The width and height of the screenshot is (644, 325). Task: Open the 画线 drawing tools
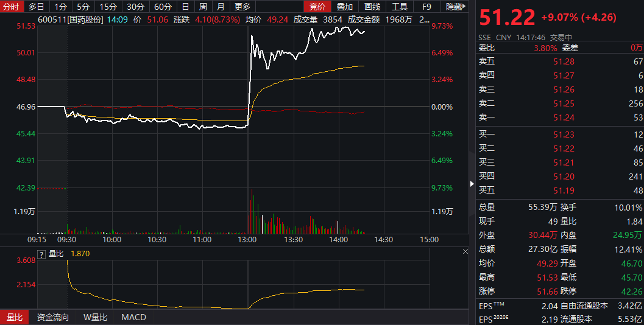click(372, 7)
